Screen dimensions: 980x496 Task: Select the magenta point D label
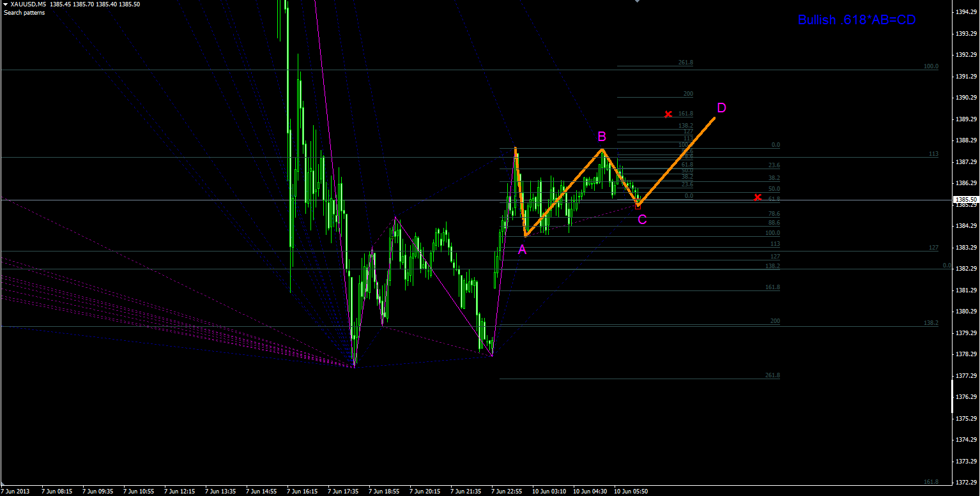(x=721, y=107)
